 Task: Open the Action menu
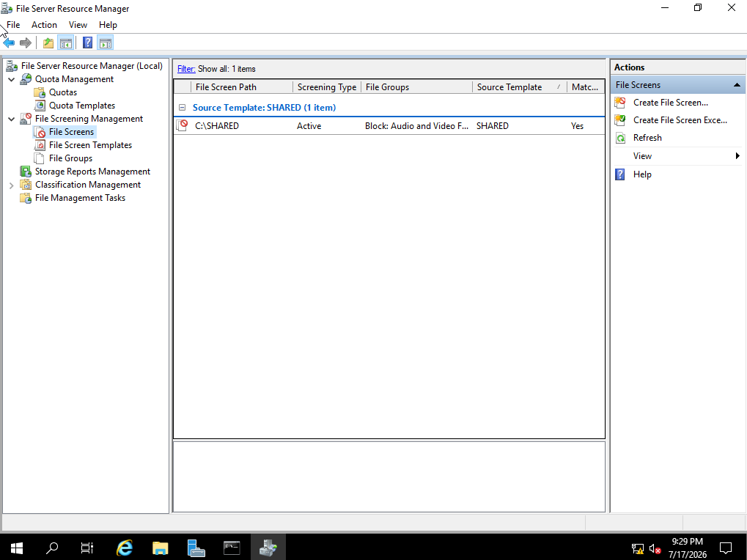[x=44, y=25]
